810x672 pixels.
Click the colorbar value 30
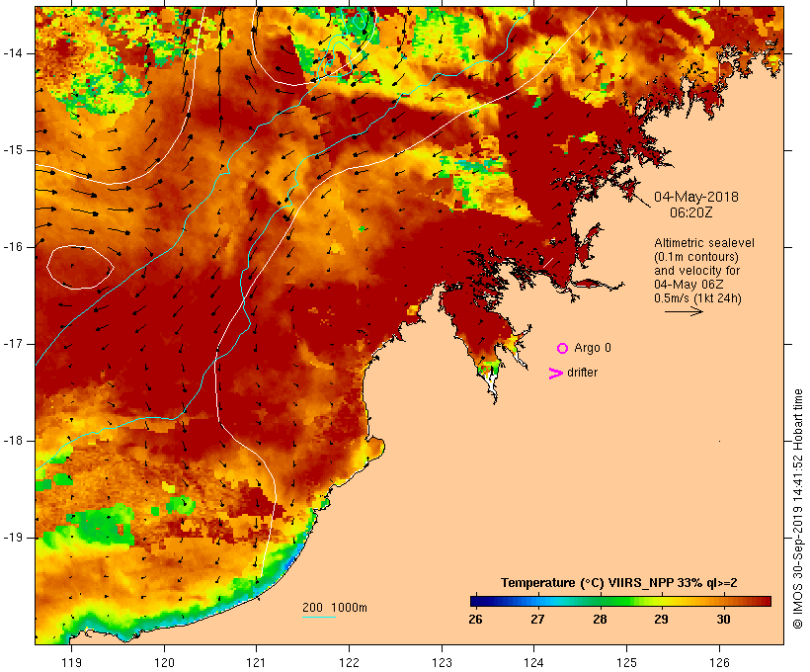[723, 620]
